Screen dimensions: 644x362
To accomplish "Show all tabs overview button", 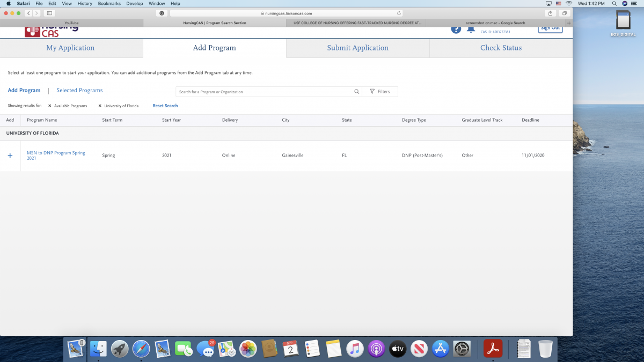I will tap(565, 13).
